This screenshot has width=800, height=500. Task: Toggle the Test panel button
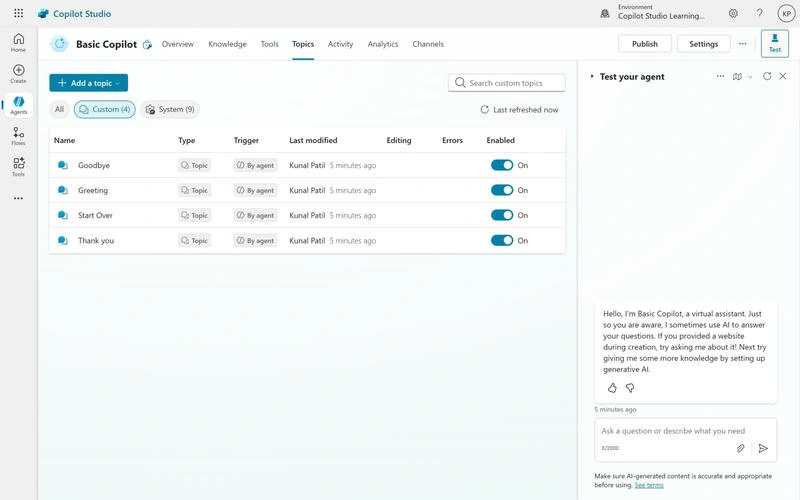pyautogui.click(x=774, y=43)
